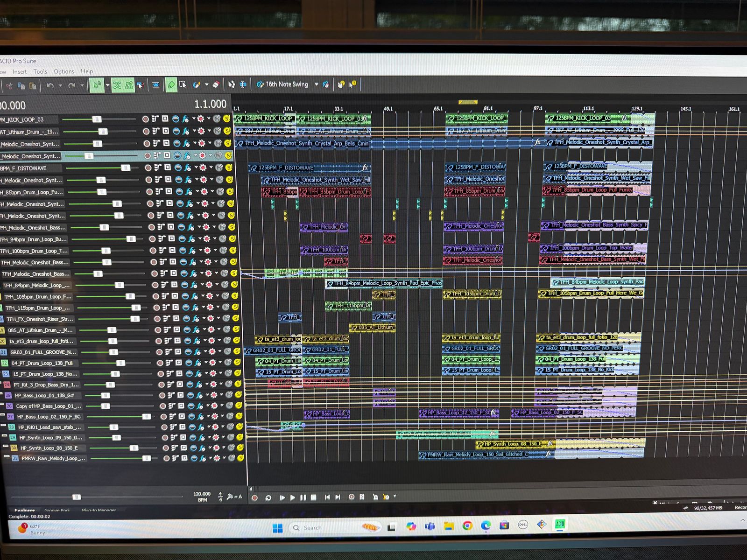Click the Record button in transport bar

point(254,497)
